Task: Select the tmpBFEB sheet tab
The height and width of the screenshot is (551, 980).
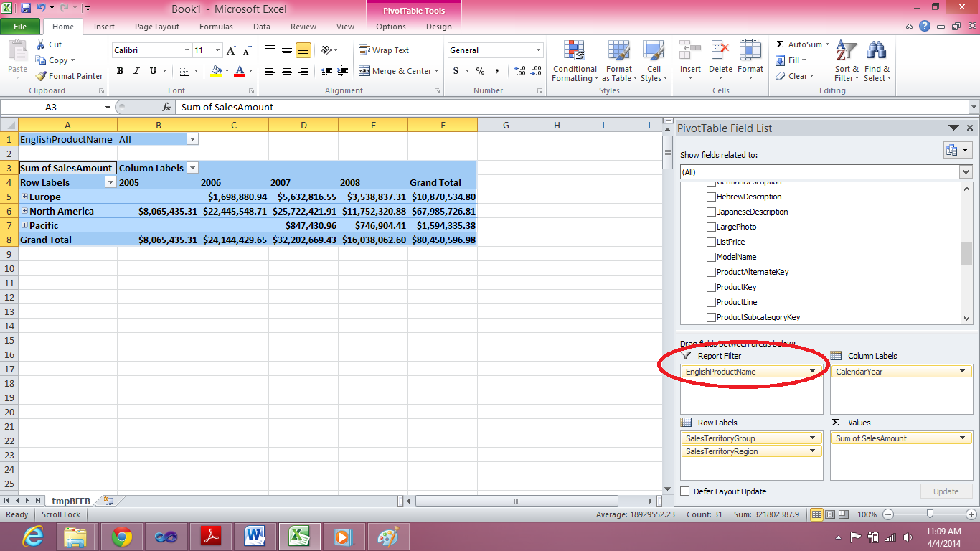Action: pos(71,501)
